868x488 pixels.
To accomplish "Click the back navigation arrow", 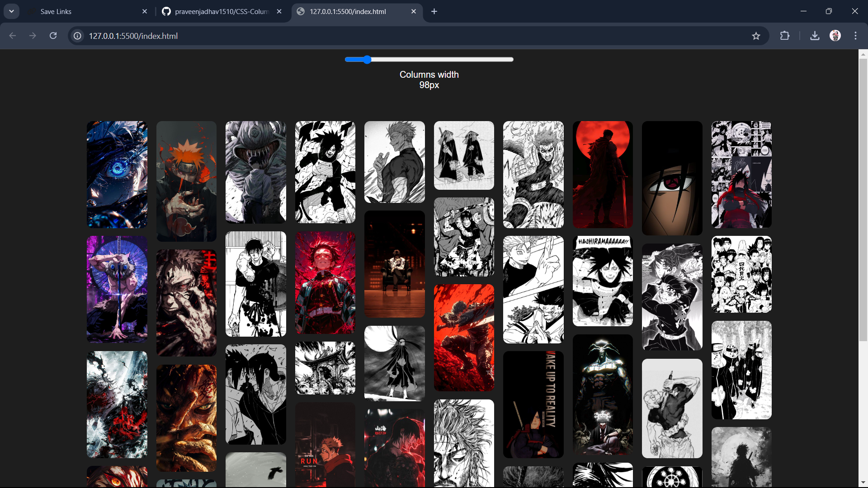I will pos(13,36).
